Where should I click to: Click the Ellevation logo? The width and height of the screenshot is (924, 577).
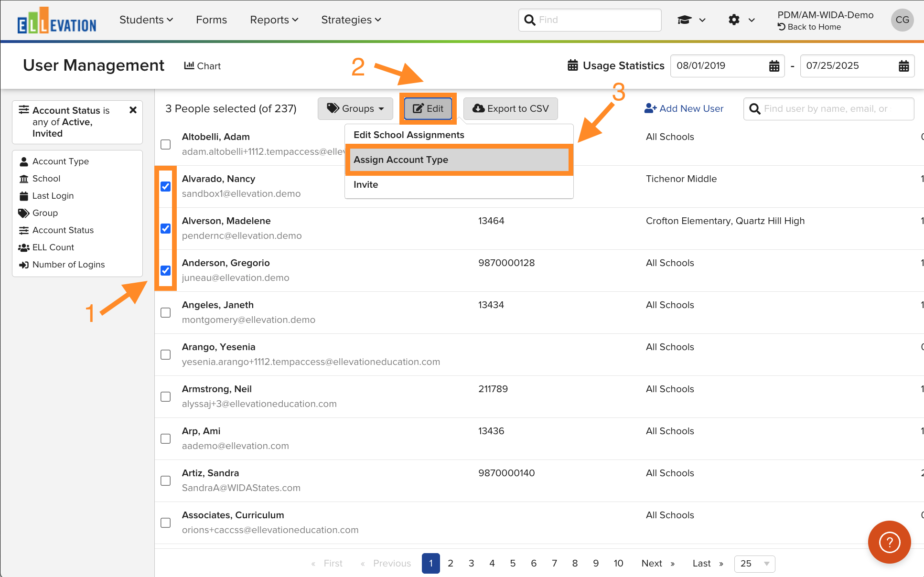pyautogui.click(x=56, y=20)
